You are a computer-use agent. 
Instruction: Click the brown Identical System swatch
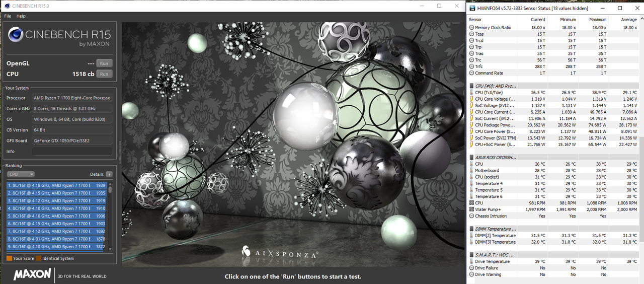click(39, 258)
